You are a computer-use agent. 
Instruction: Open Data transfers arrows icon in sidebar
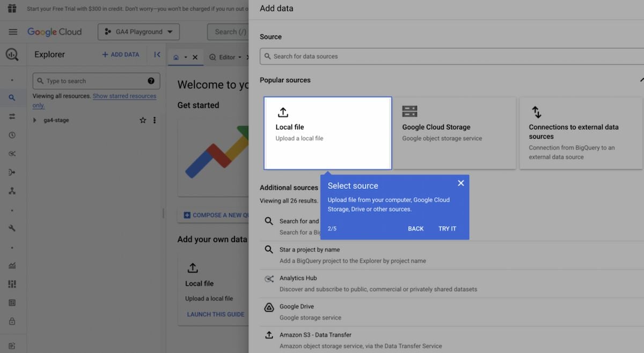(x=12, y=117)
